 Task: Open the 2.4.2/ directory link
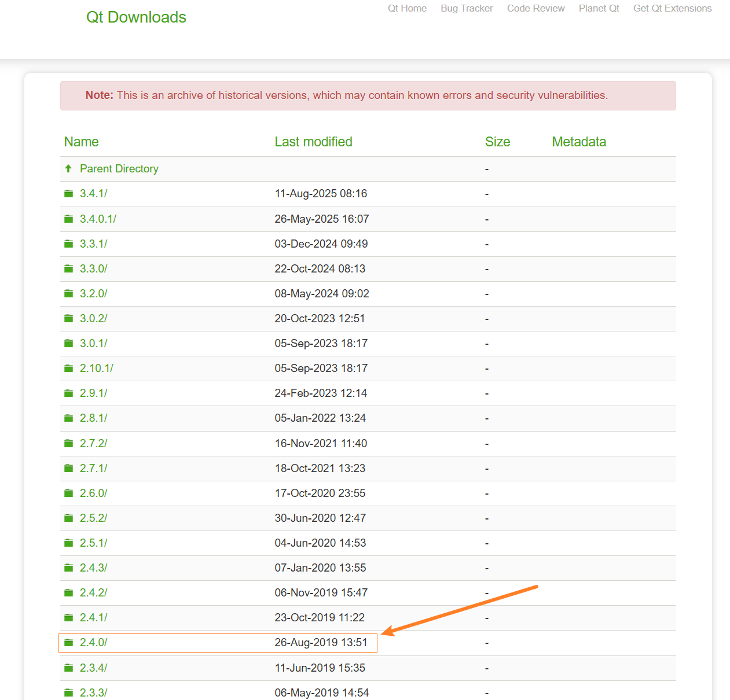94,592
